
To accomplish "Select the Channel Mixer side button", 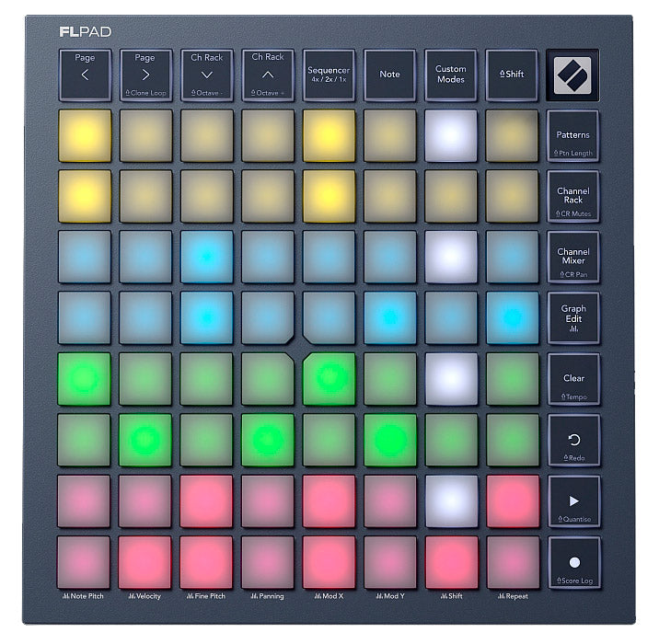I will pos(573,257).
